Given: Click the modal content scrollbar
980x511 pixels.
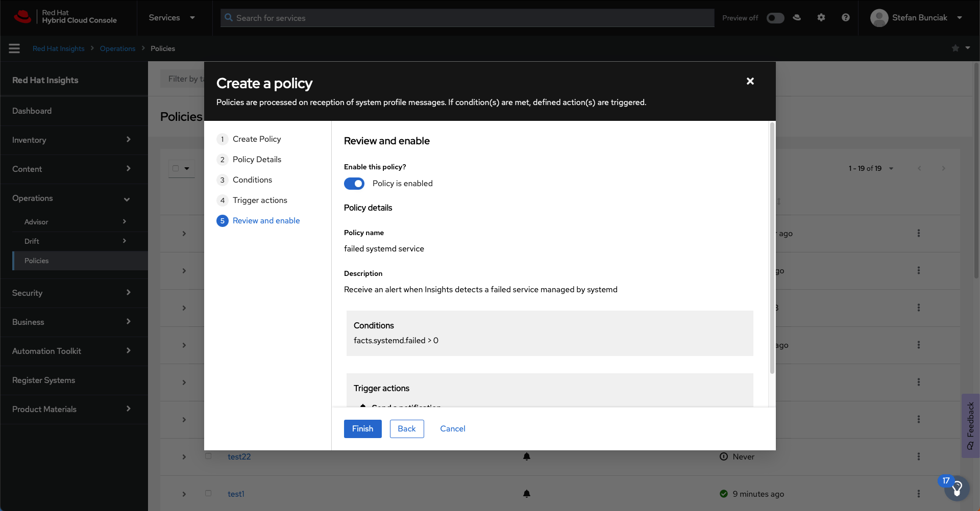Looking at the screenshot, I should (x=772, y=248).
